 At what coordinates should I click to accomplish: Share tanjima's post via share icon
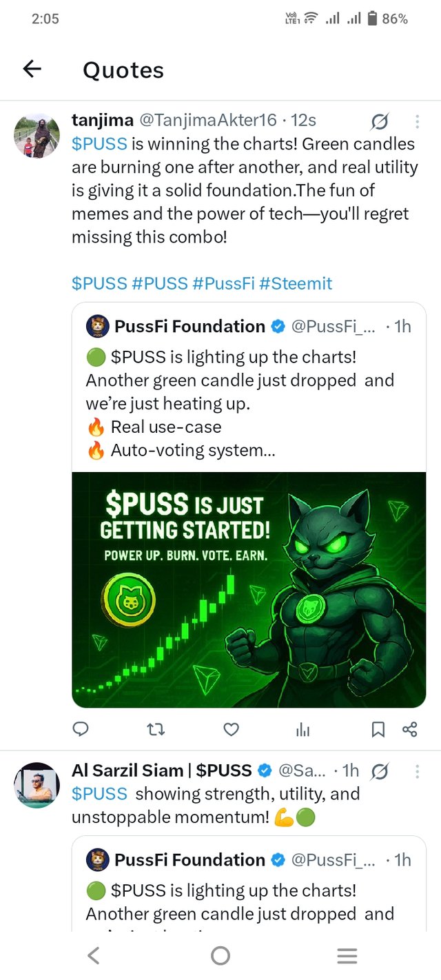[410, 729]
